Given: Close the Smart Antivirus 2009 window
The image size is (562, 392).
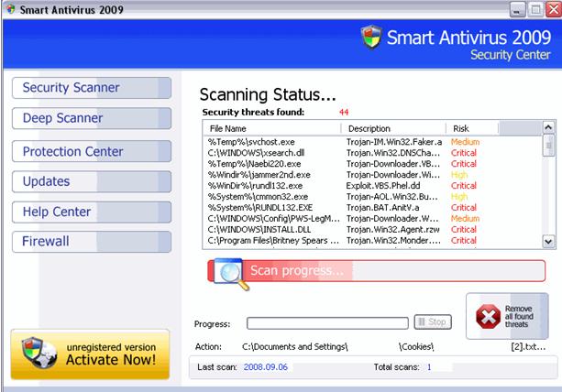Looking at the screenshot, I should click(554, 10).
